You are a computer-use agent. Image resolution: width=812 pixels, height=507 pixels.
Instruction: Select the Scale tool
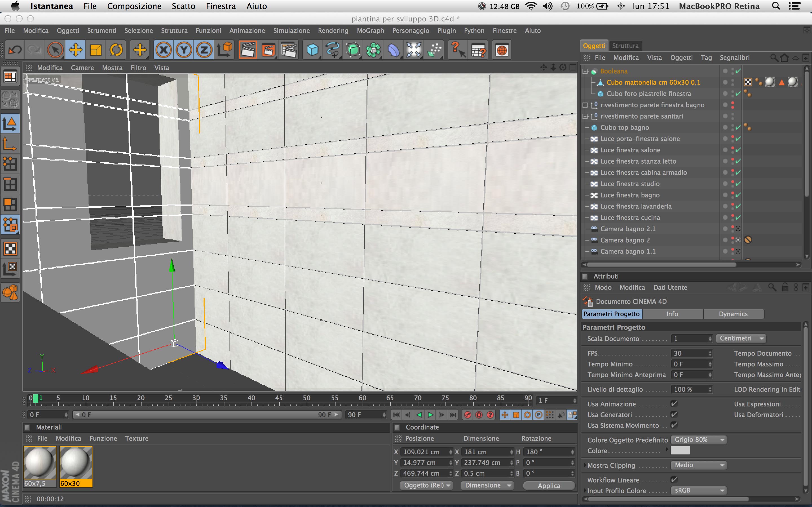point(96,50)
